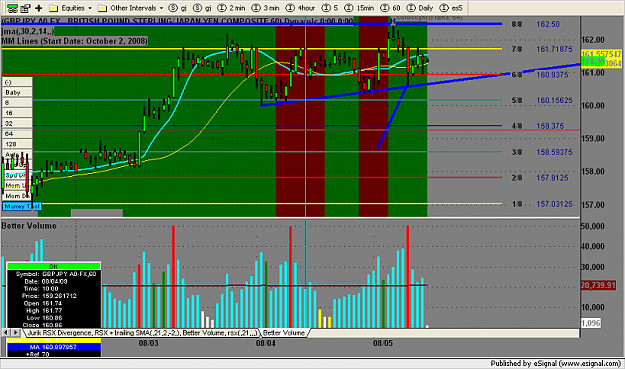The height and width of the screenshot is (369, 625).
Task: Click the 1/8 157.03125 level label
Action: click(x=542, y=204)
